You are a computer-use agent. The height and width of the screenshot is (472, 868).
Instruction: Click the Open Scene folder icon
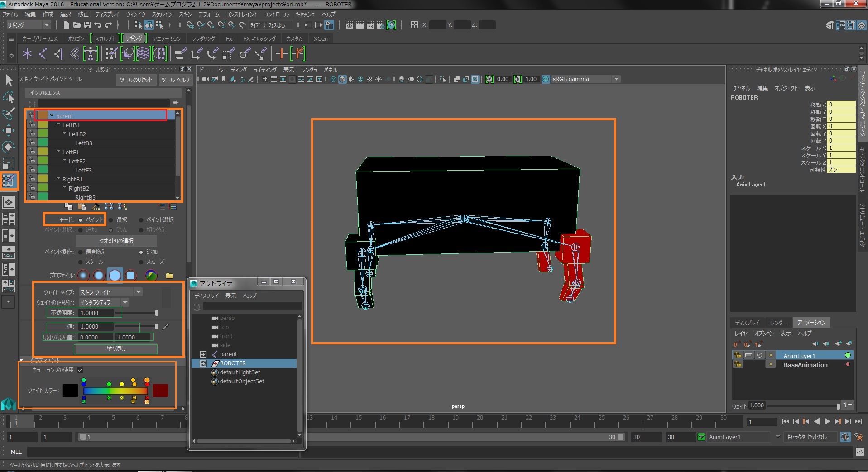pos(77,25)
